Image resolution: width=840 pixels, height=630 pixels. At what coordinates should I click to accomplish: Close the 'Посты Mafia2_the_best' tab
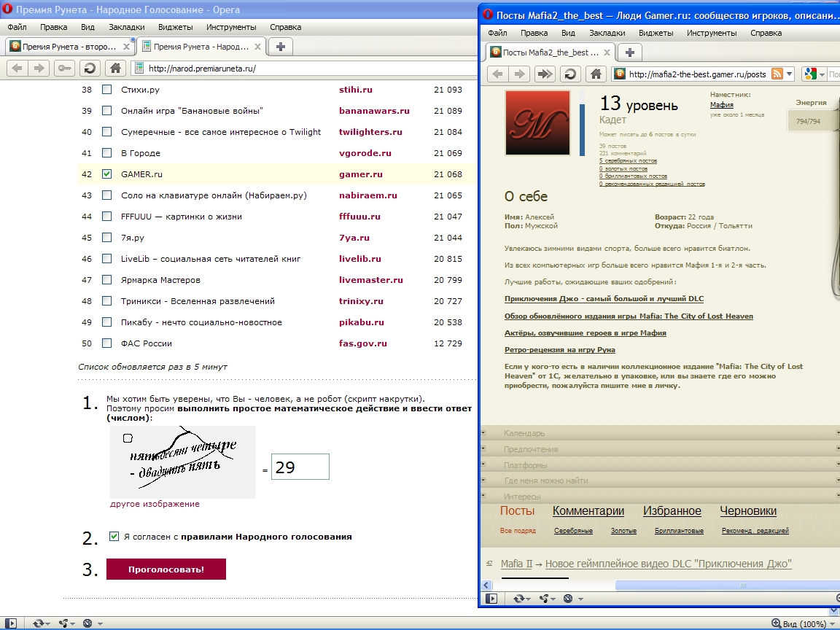pyautogui.click(x=607, y=52)
